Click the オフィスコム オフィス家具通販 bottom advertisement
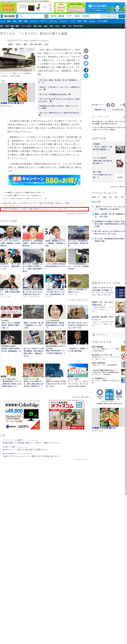This screenshot has width=127, height=644. 67,415
